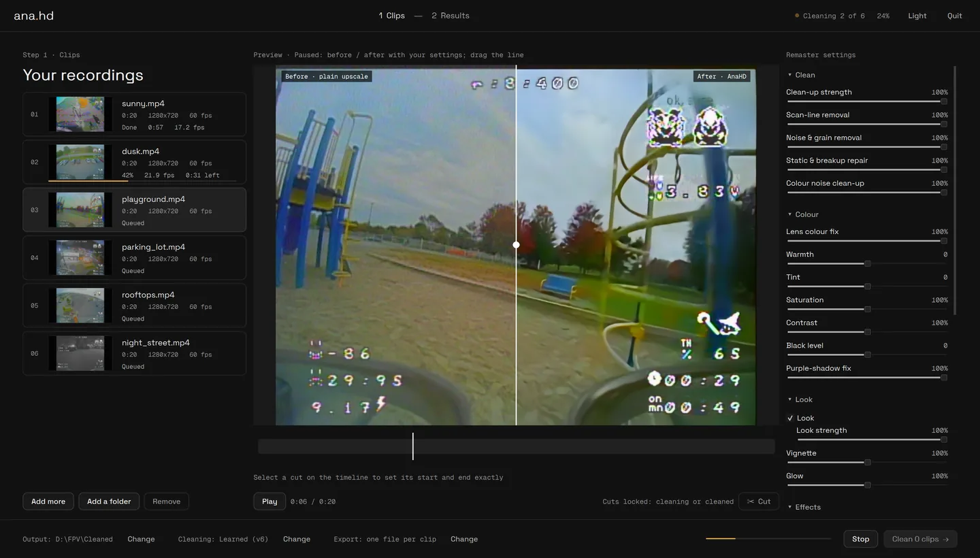Select the dusk.mp4 thumbnail
This screenshot has height=558, width=980.
click(x=80, y=162)
